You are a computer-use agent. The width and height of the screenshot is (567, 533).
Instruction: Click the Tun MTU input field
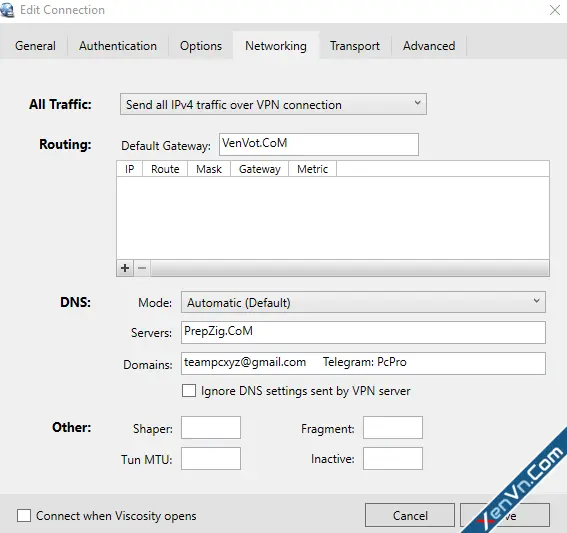[211, 459]
